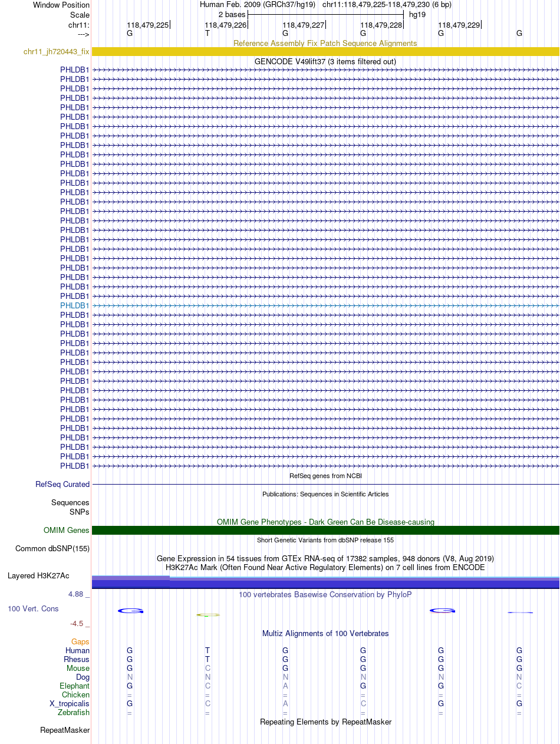Open the OMIM Genes label

coord(67,530)
